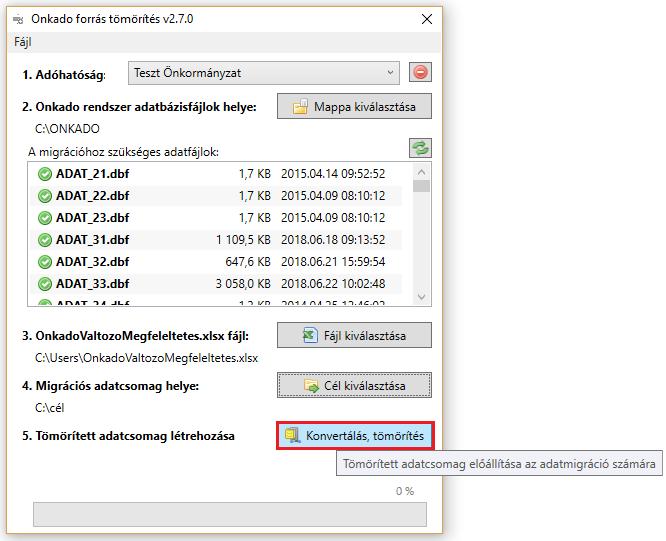Click the green check icon of ADAT_33.dbf
This screenshot has width=666, height=541.
(45, 284)
